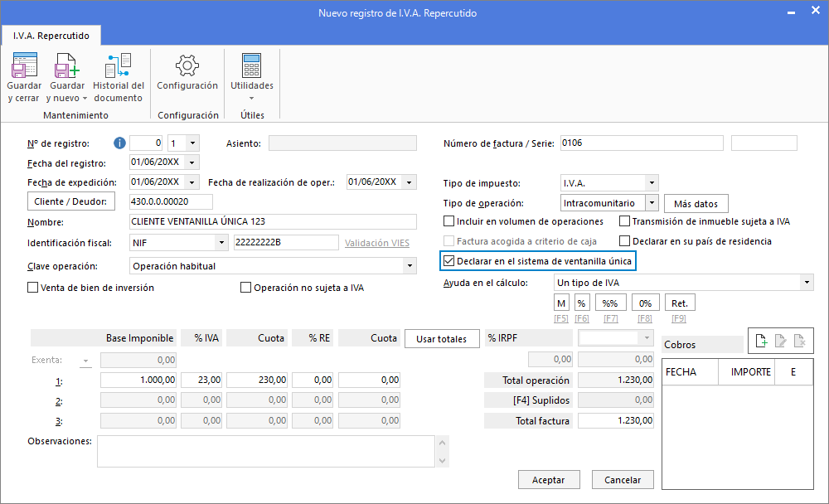Expand the Clave operación dropdown
This screenshot has height=504, width=829.
pos(410,265)
